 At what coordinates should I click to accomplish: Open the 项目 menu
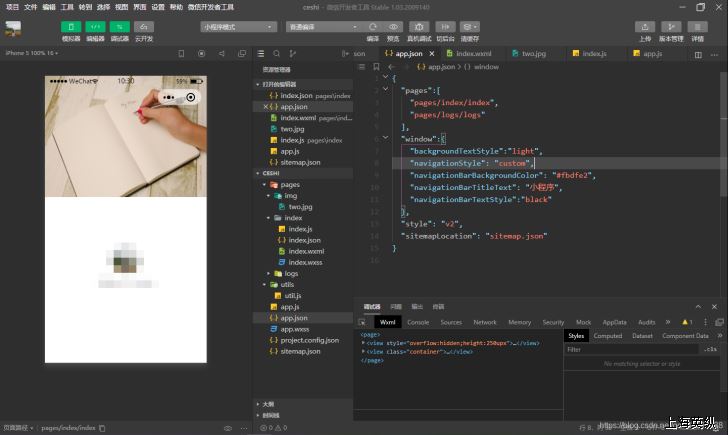(x=13, y=7)
